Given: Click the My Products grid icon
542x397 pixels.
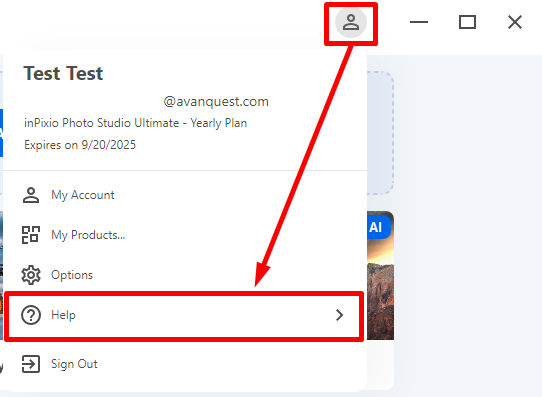Looking at the screenshot, I should click(x=31, y=235).
